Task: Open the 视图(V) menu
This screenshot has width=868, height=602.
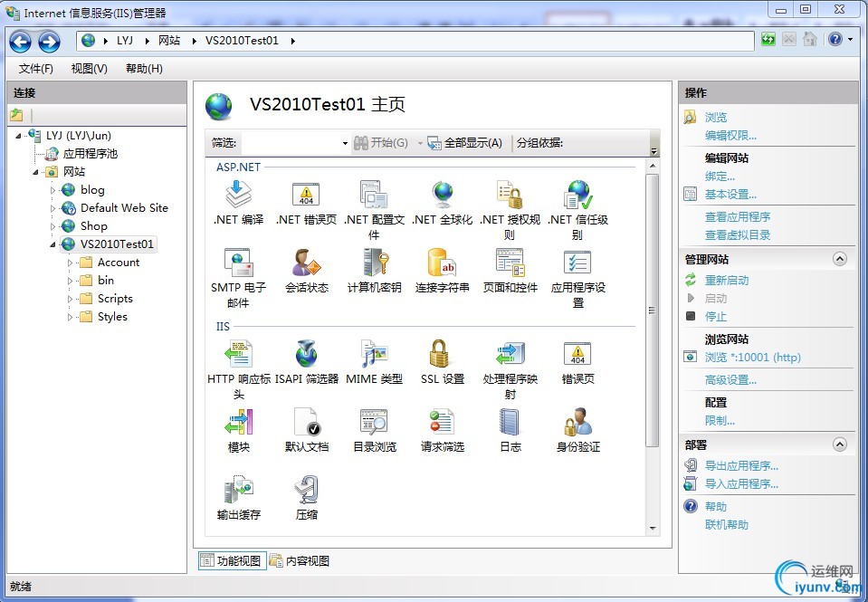Action: click(x=89, y=69)
